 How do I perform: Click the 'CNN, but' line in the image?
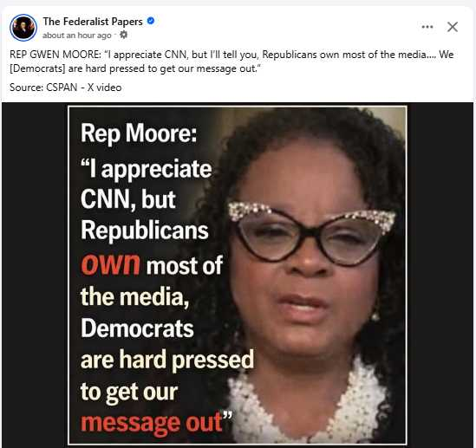click(128, 199)
